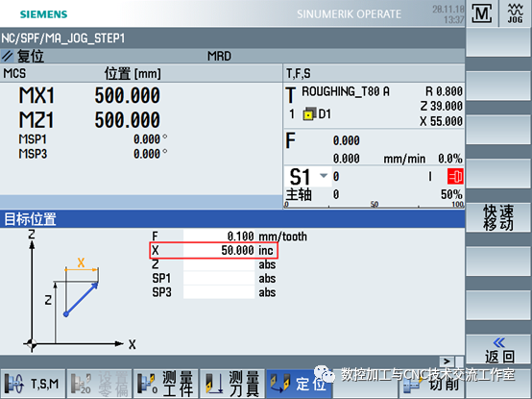Image resolution: width=532 pixels, height=399 pixels.
Task: Open the 测量刀具 softkey
Action: point(232,384)
